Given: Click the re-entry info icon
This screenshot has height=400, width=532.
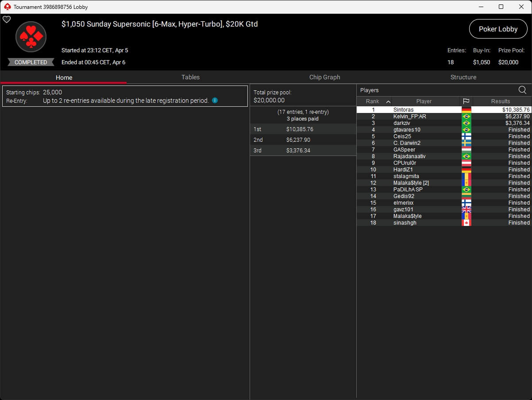Looking at the screenshot, I should [215, 101].
